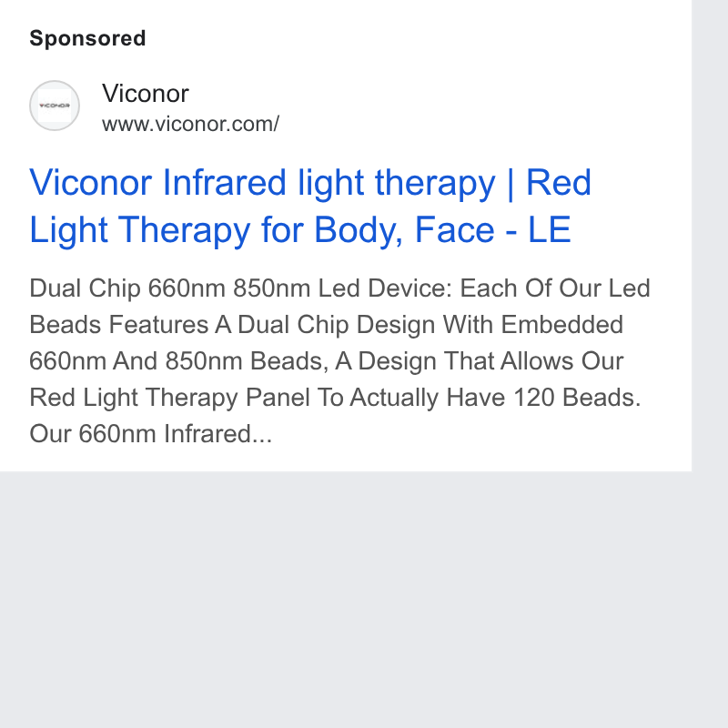Screen dimensions: 728x728
Task: Visit the www.viconor.com/ display URL
Action: click(190, 124)
